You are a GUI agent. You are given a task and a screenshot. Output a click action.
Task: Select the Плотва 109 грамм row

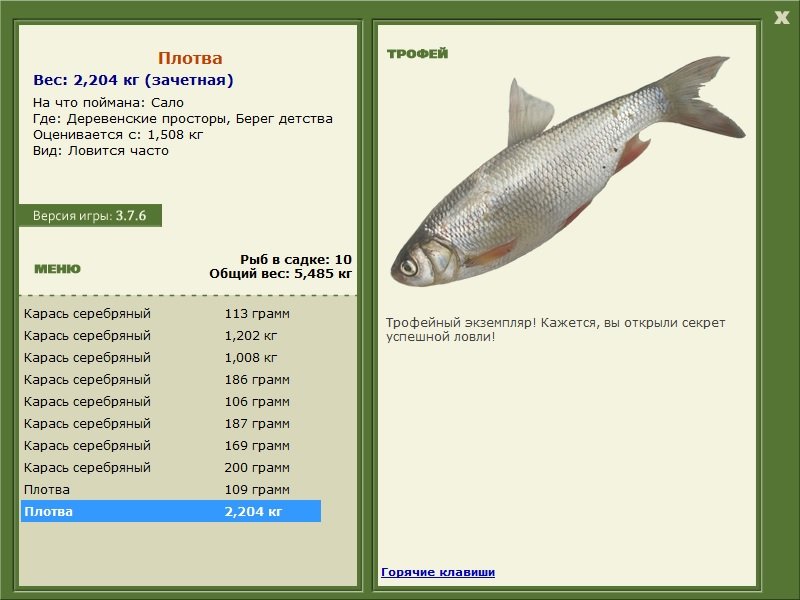(171, 489)
